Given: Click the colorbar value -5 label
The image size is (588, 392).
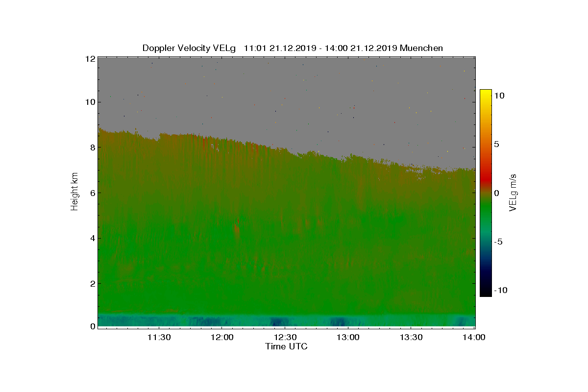Looking at the screenshot, I should (x=498, y=242).
